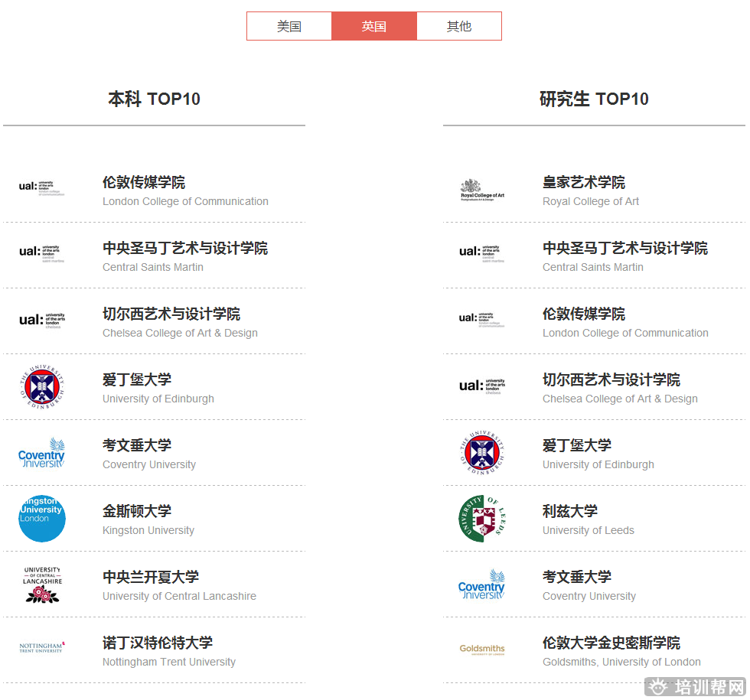Click 'London College of Communication' in 本科 list

pos(185,201)
